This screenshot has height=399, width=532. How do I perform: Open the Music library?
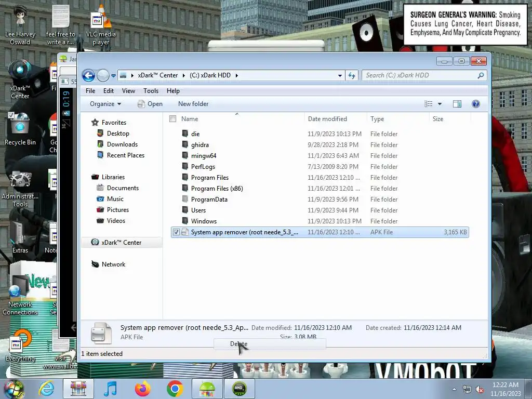[x=115, y=199]
